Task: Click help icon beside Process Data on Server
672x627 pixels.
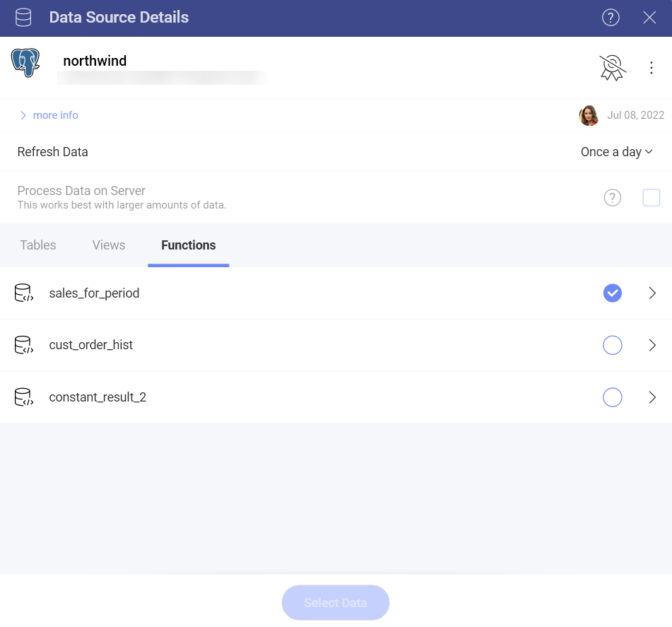Action: pyautogui.click(x=612, y=198)
